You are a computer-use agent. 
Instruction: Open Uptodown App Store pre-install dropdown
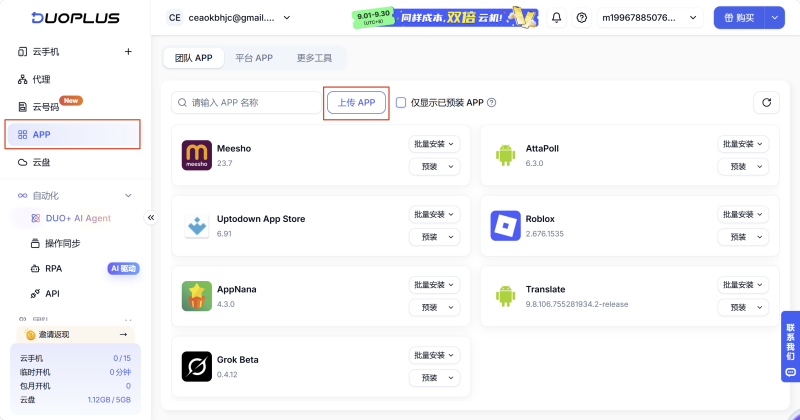click(x=434, y=237)
